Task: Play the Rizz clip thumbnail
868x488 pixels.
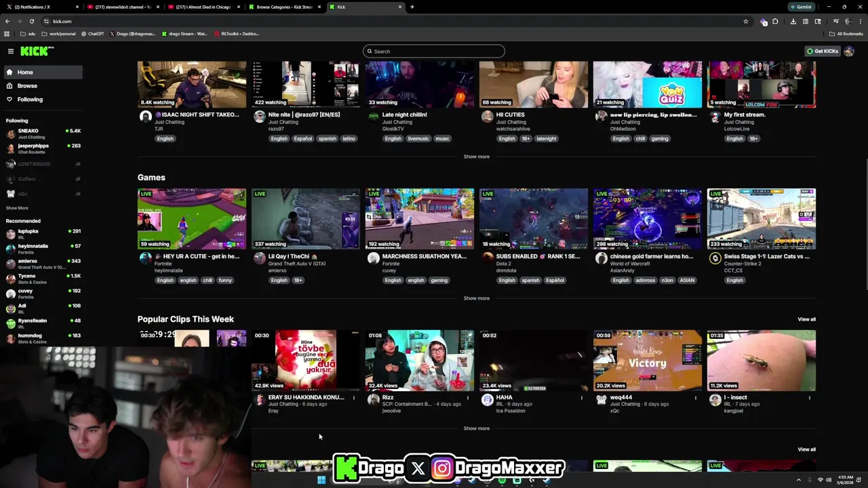Action: 420,361
